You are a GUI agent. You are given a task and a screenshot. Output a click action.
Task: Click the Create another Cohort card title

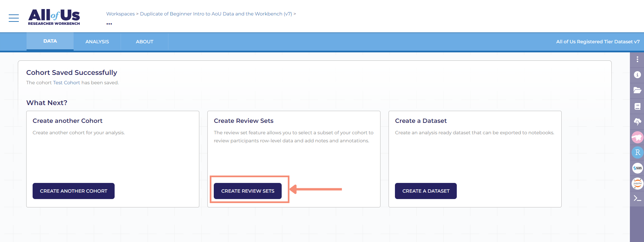coord(68,121)
